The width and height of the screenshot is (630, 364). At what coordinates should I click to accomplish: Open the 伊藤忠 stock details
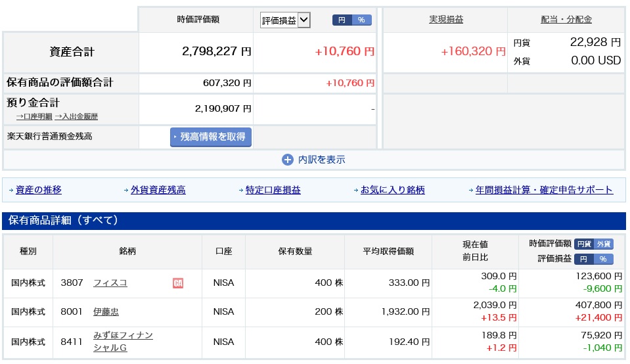(x=106, y=312)
